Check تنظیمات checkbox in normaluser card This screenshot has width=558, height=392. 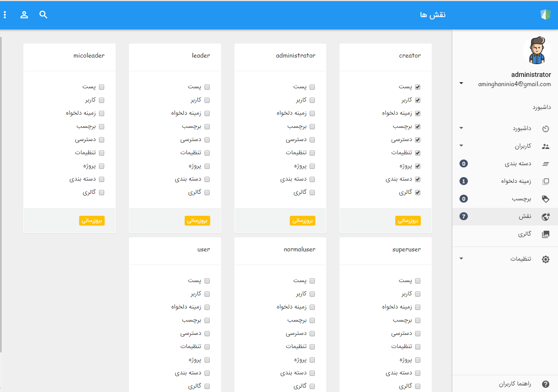point(312,347)
